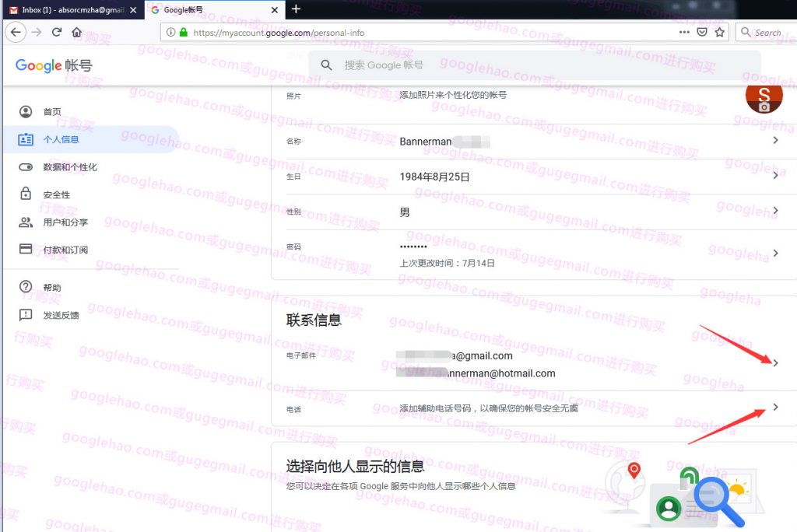Click the magnifier icon in account search

coord(326,65)
